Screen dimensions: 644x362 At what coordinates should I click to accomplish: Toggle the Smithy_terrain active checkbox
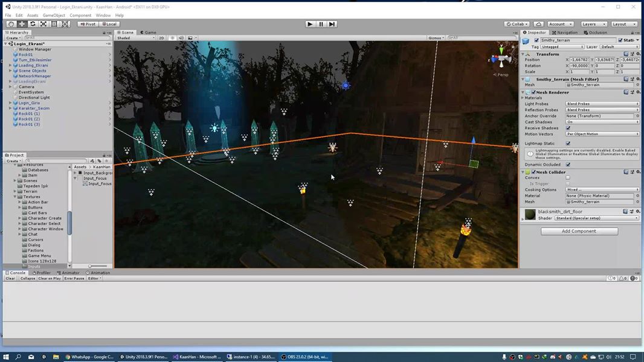(x=536, y=40)
